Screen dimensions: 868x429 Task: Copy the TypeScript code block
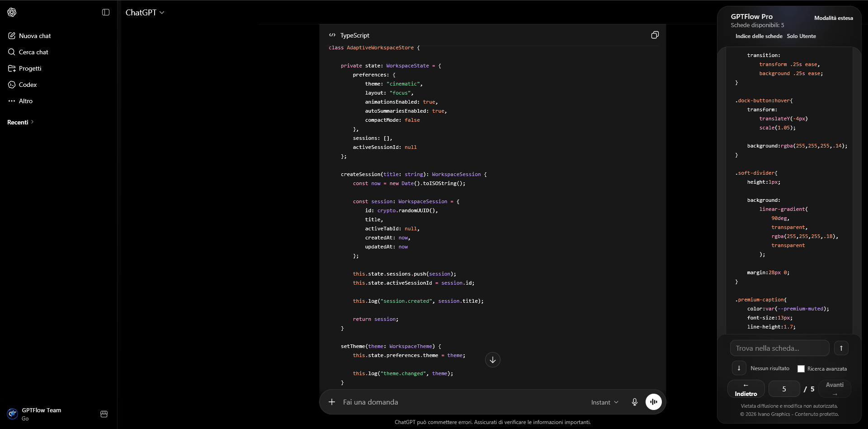click(655, 35)
